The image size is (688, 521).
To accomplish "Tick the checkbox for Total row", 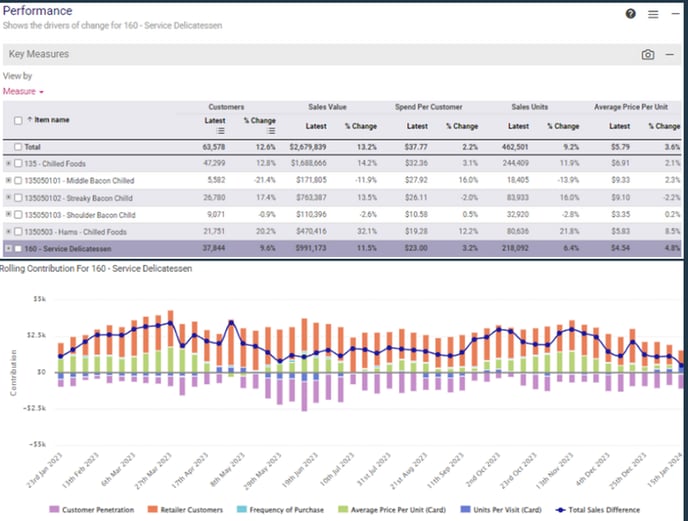I will (19, 146).
